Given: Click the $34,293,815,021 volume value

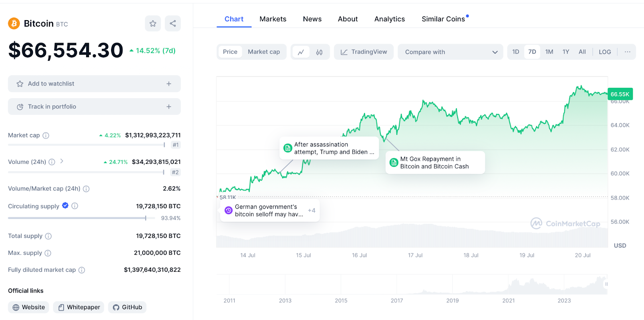Looking at the screenshot, I should tap(156, 162).
